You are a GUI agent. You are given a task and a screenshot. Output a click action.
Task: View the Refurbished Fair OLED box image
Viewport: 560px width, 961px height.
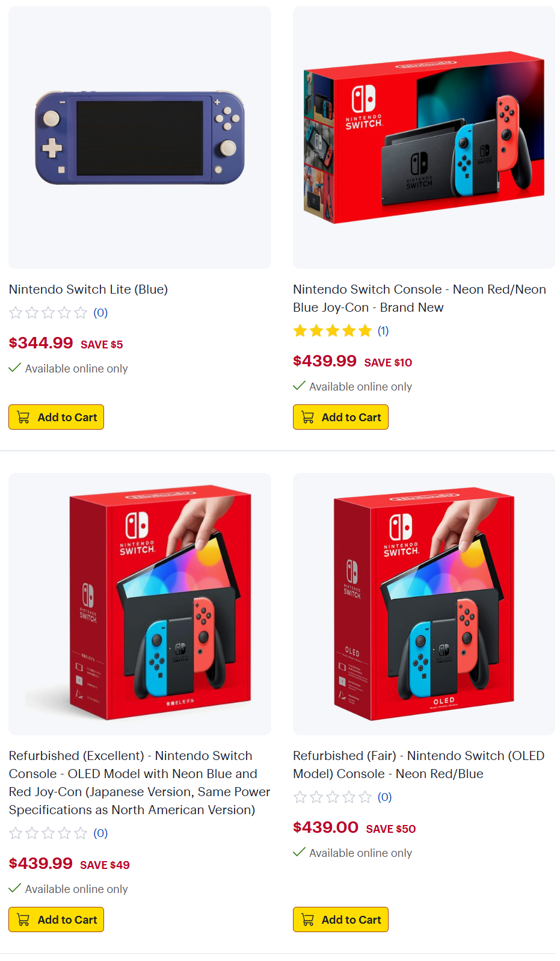click(424, 604)
